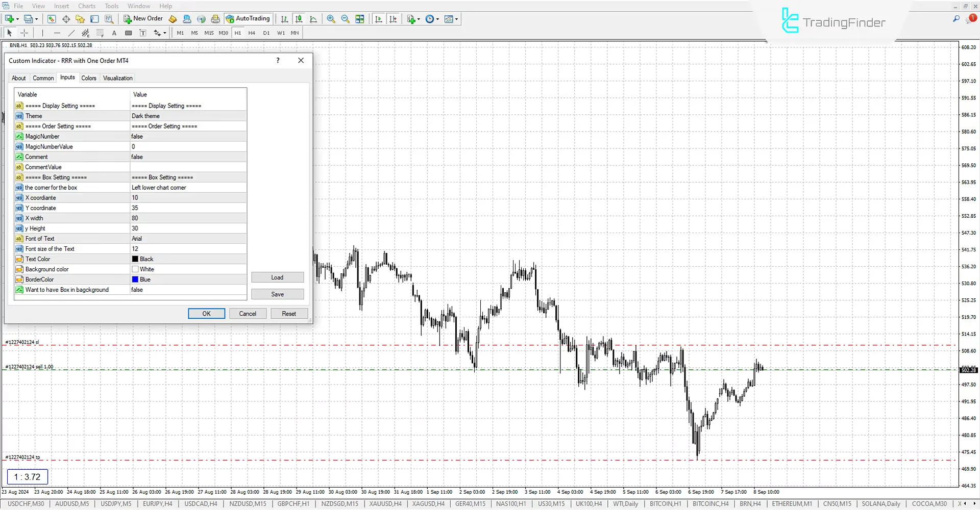
Task: Select the Text label tool
Action: pos(143,33)
